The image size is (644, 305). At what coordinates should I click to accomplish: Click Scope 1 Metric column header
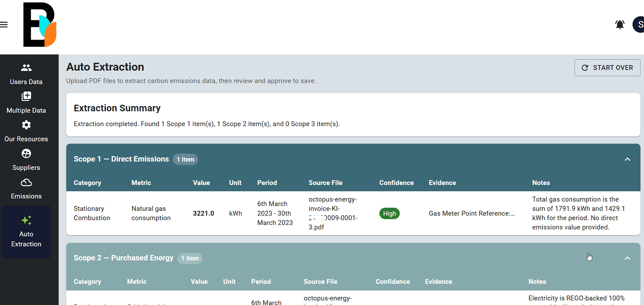[141, 183]
